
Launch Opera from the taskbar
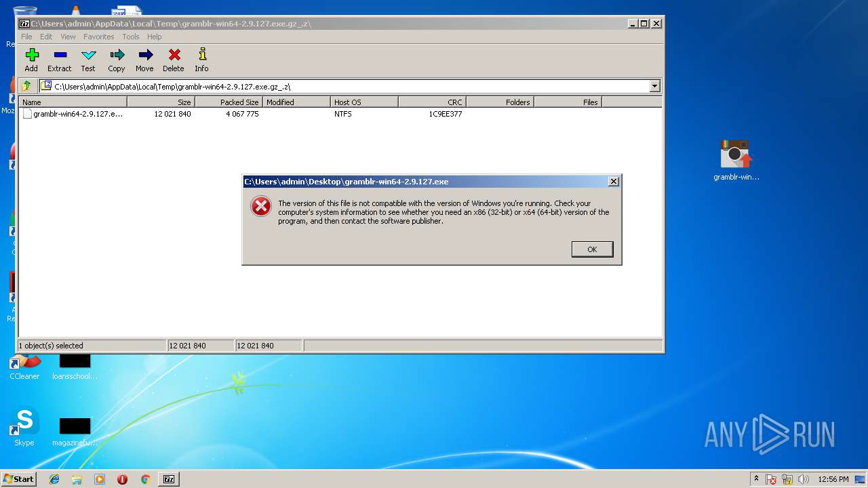pos(122,479)
